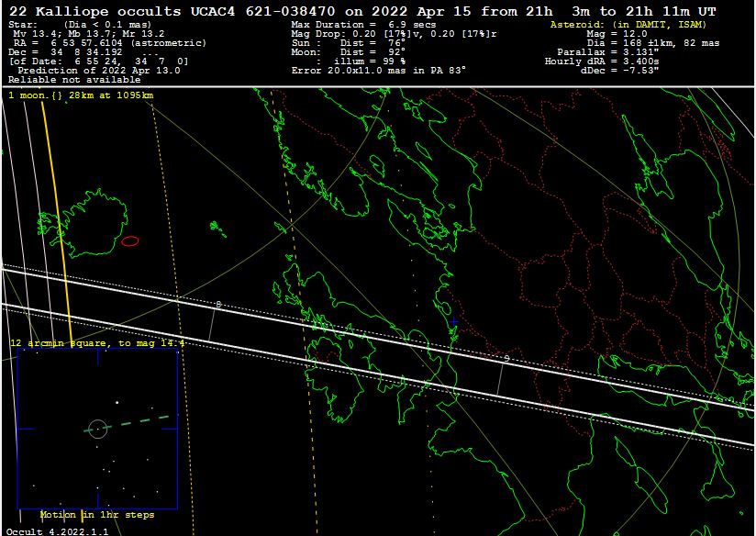756x536 pixels.
Task: Click the thick yellow moon path line
Action: point(59,229)
